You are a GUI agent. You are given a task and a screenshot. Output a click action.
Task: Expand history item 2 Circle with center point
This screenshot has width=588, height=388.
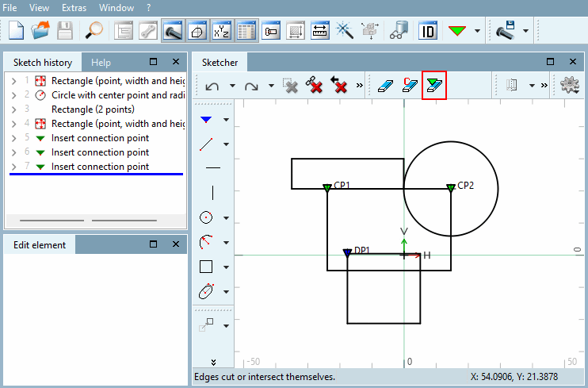pos(13,95)
